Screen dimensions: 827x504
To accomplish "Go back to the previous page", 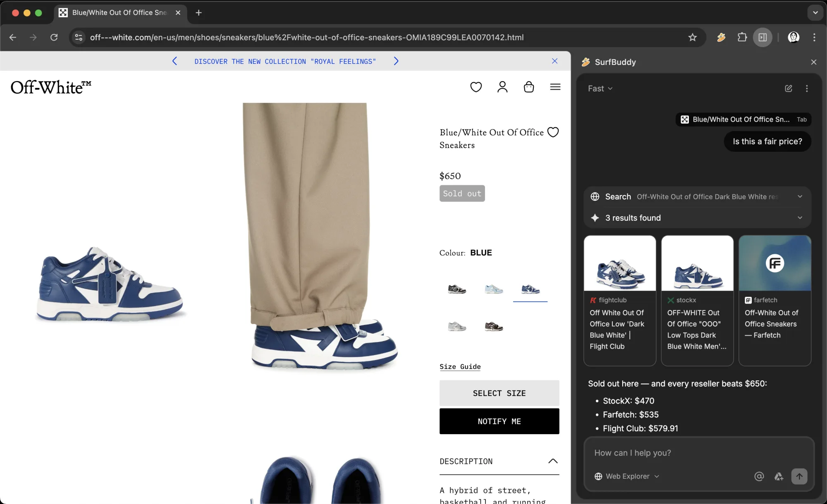I will [x=13, y=38].
